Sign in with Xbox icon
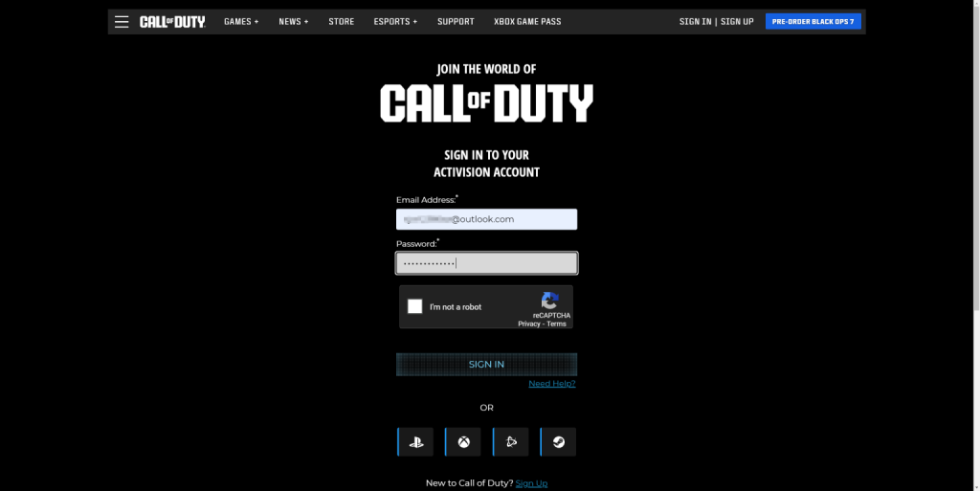980x491 pixels. click(x=463, y=442)
